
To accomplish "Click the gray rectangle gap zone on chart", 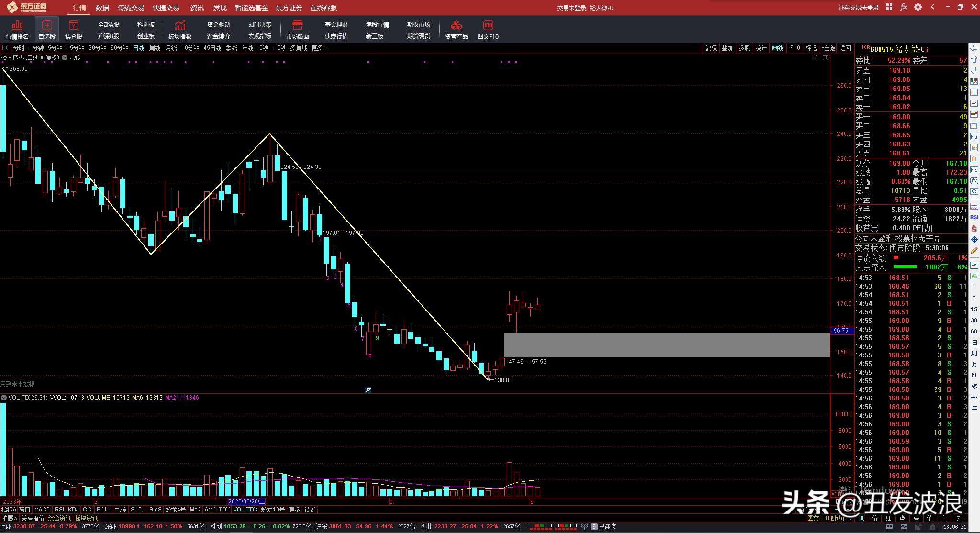I will pos(666,344).
